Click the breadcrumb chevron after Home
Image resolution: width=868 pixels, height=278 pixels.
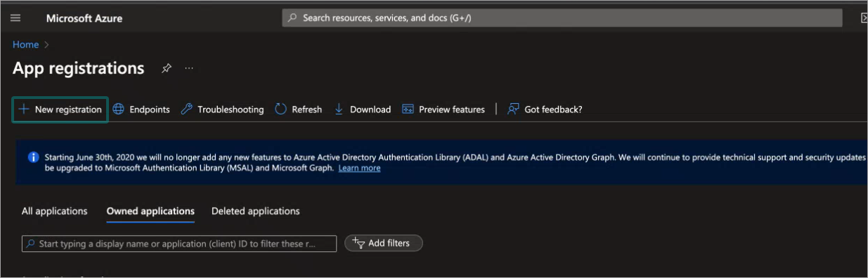pos(47,45)
